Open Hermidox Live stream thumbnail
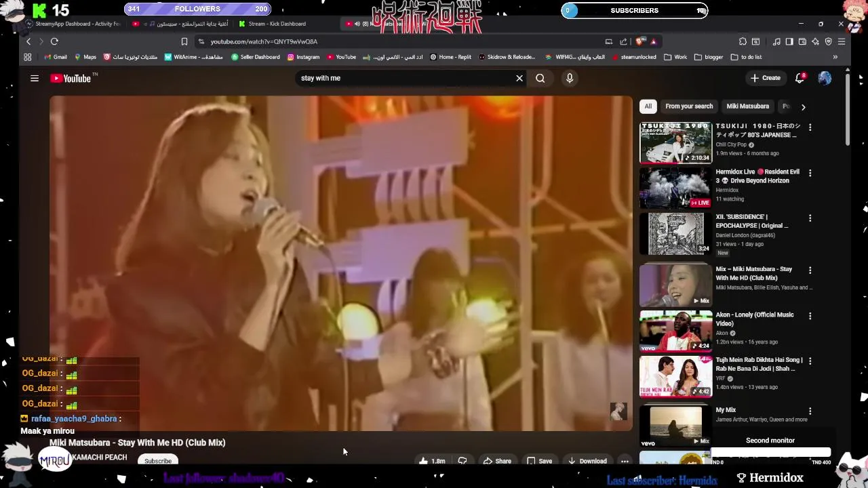The image size is (868, 488). coord(676,188)
